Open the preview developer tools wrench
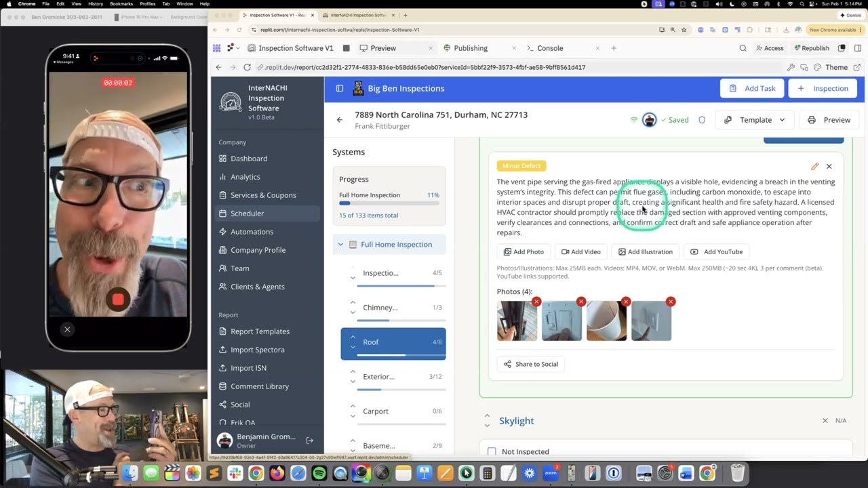Image resolution: width=868 pixels, height=488 pixels. tap(791, 67)
